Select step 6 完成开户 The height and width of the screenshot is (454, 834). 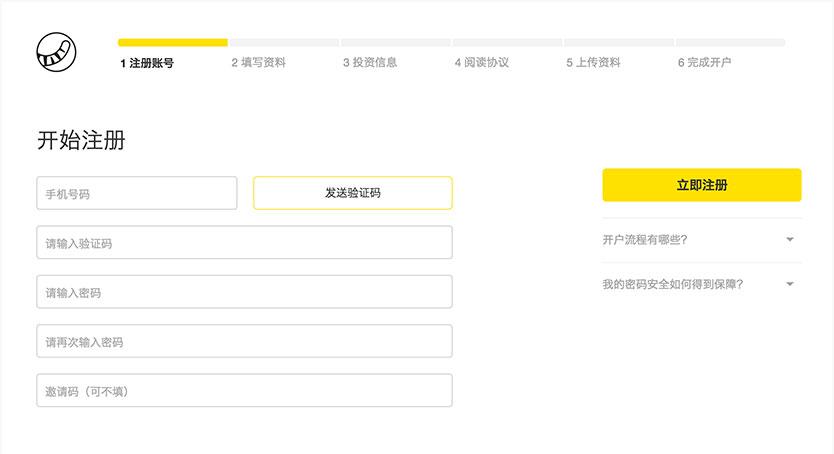(x=704, y=62)
